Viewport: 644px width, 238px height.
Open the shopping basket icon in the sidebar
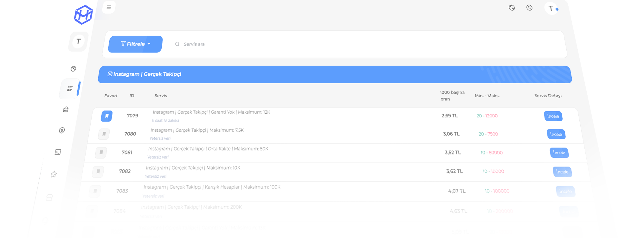(66, 110)
